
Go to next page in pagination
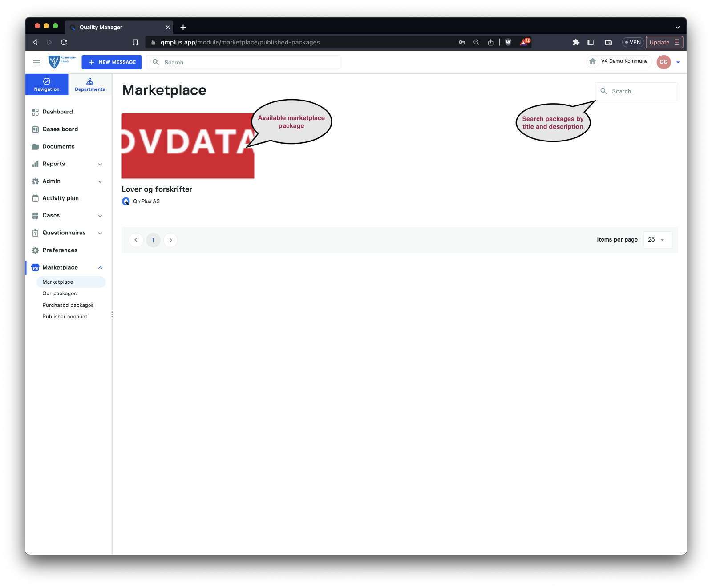[x=170, y=240]
